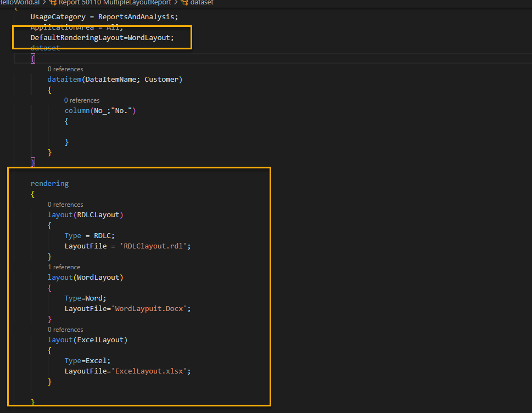Click the 'WordLaypuit.Docx' file string
This screenshot has height=413, width=532.
tap(153, 309)
